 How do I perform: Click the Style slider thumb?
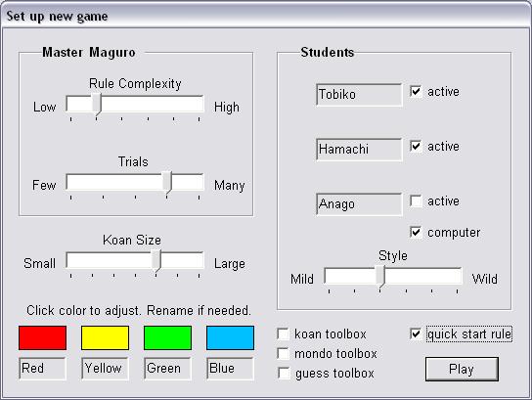click(x=380, y=277)
